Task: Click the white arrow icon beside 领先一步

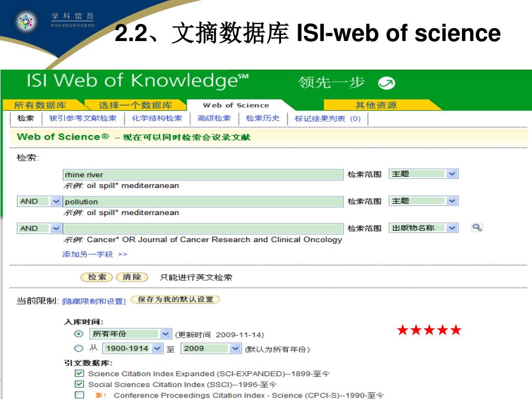Action: 387,83
